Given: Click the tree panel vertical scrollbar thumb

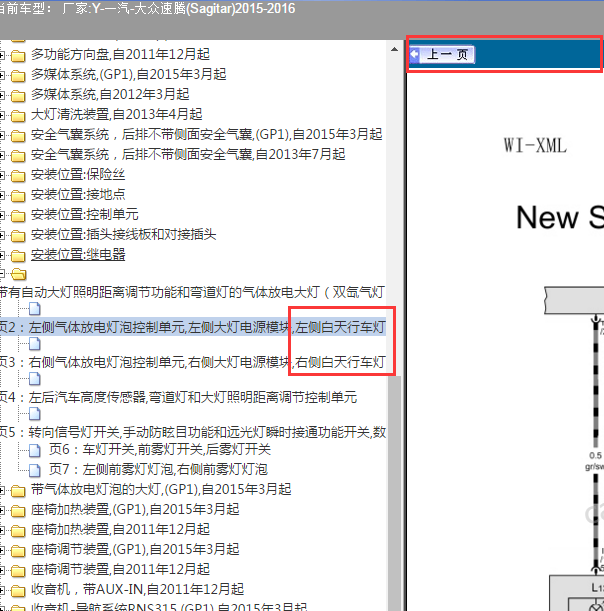Looking at the screenshot, I should tap(394, 493).
